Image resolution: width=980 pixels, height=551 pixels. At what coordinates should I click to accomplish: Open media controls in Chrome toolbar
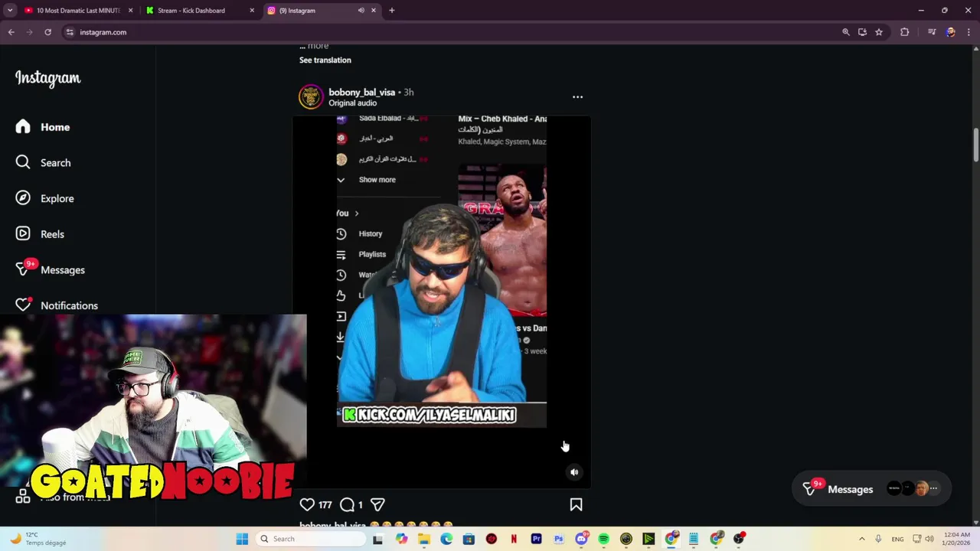click(x=932, y=32)
